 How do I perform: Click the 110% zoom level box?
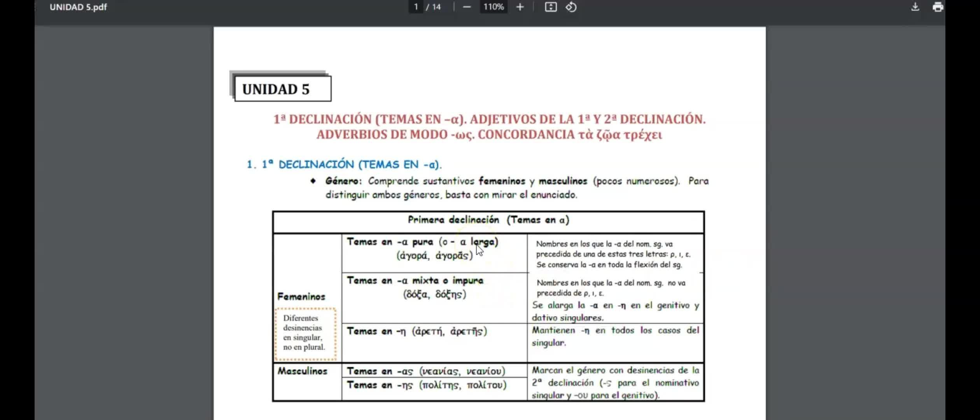(493, 7)
